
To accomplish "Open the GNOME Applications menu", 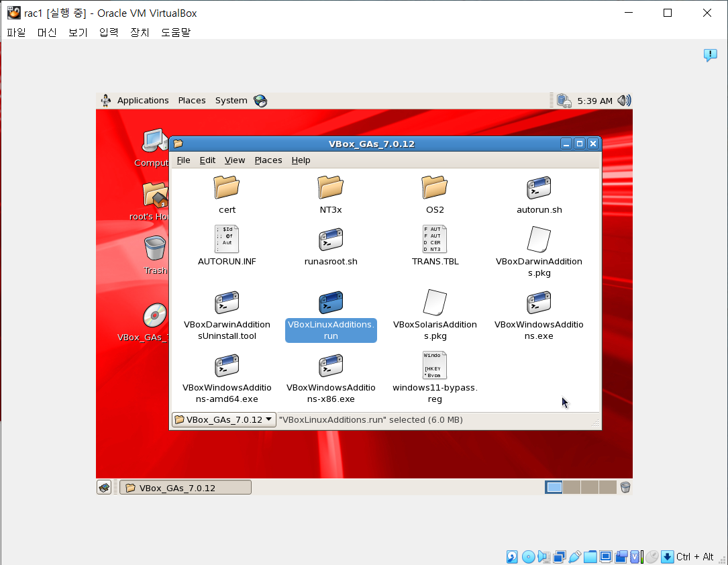I will click(x=143, y=100).
